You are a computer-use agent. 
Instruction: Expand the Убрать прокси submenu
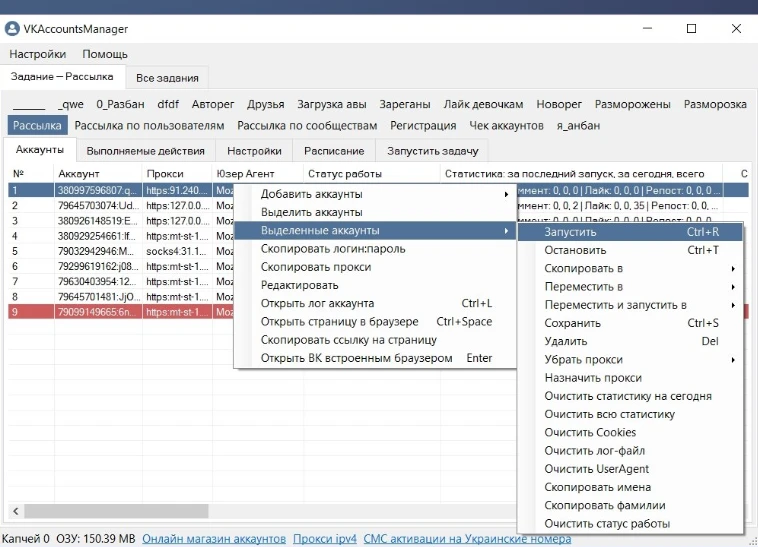[x=630, y=360]
